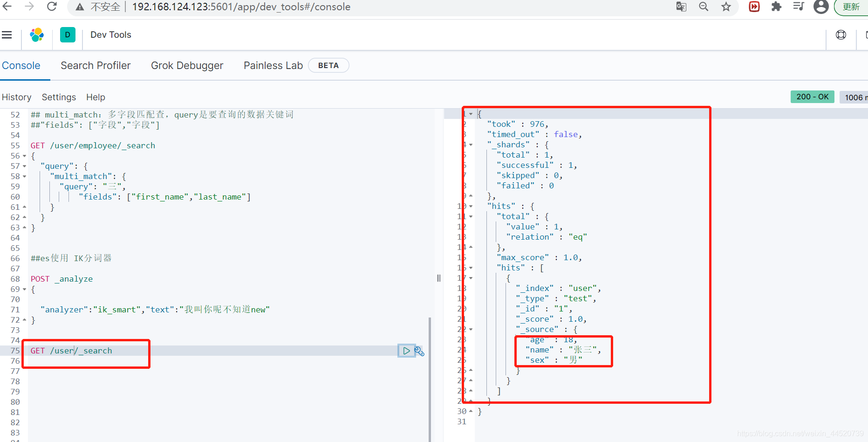Viewport: 868px width, 442px height.
Task: Click the "name" : "张三" response line
Action: [563, 350]
